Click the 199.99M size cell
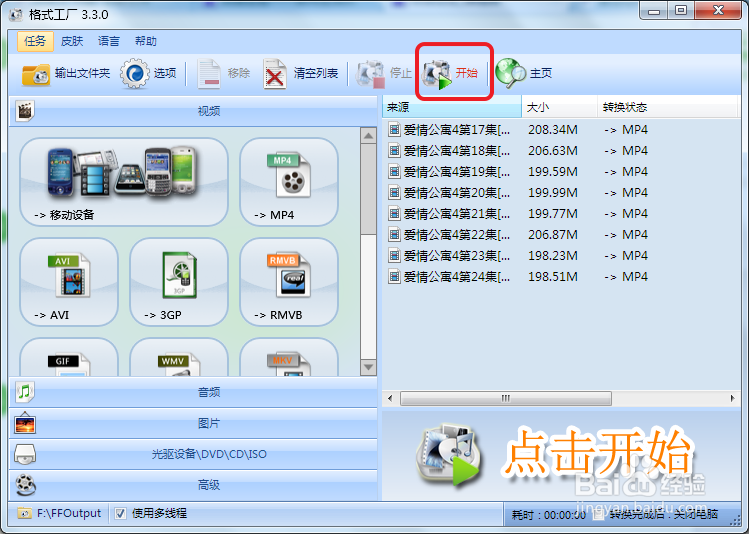The height and width of the screenshot is (534, 749). click(553, 192)
